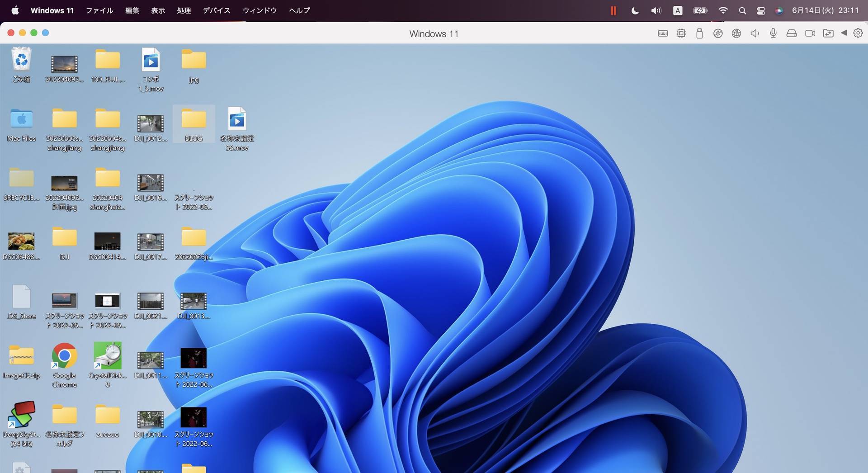Screen dimensions: 868x473
Task: Select the DJI_0012 video thumbnail
Action: coord(151,128)
